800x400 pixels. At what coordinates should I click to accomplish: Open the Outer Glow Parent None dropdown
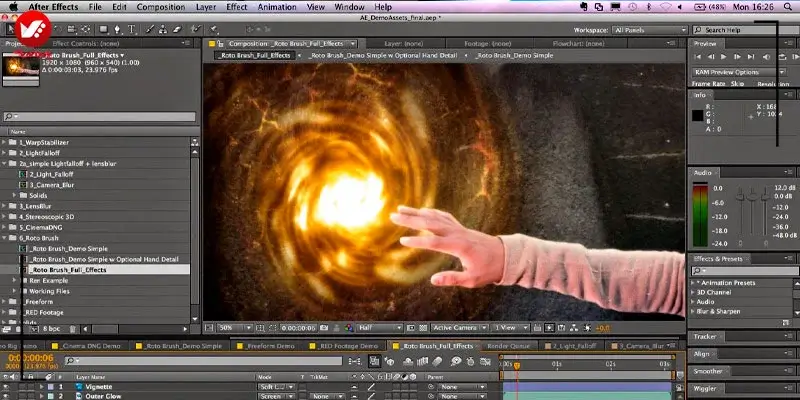(x=462, y=396)
